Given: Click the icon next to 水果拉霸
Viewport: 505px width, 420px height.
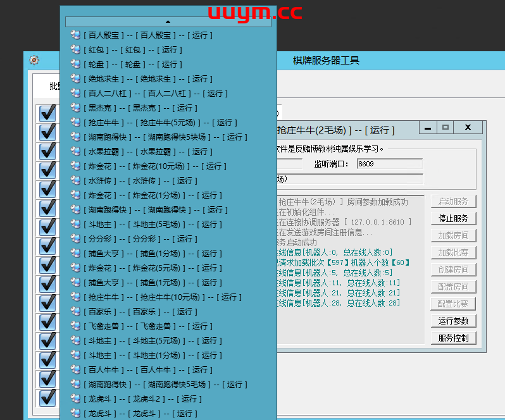Looking at the screenshot, I should (x=75, y=152).
